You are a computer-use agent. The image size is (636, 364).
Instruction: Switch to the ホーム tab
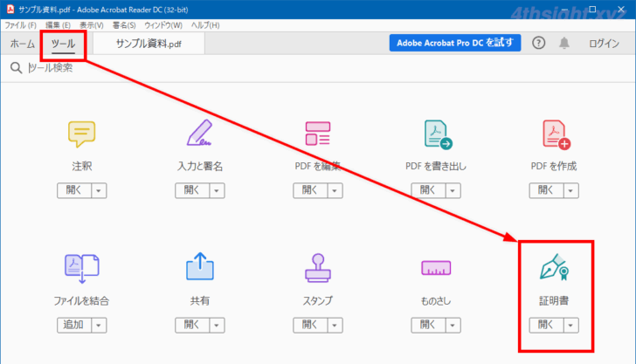coord(23,44)
